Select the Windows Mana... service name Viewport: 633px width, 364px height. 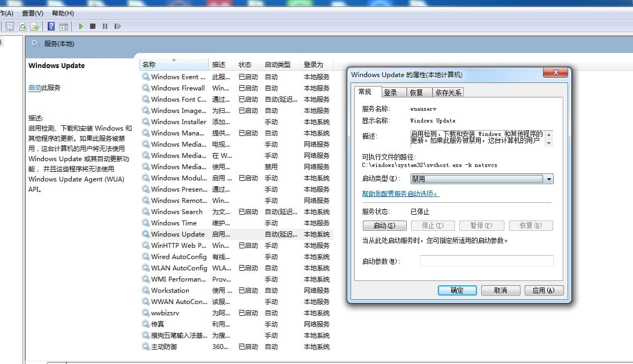[177, 133]
